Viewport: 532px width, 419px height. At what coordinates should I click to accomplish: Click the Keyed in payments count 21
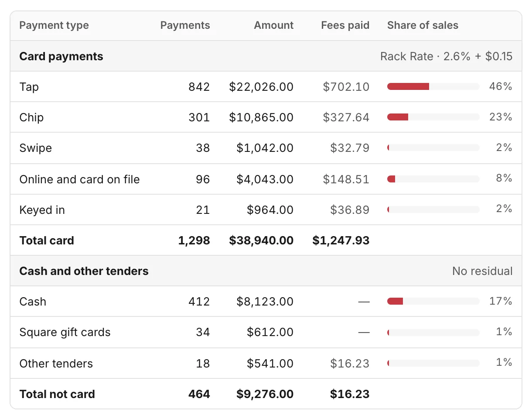[203, 210]
